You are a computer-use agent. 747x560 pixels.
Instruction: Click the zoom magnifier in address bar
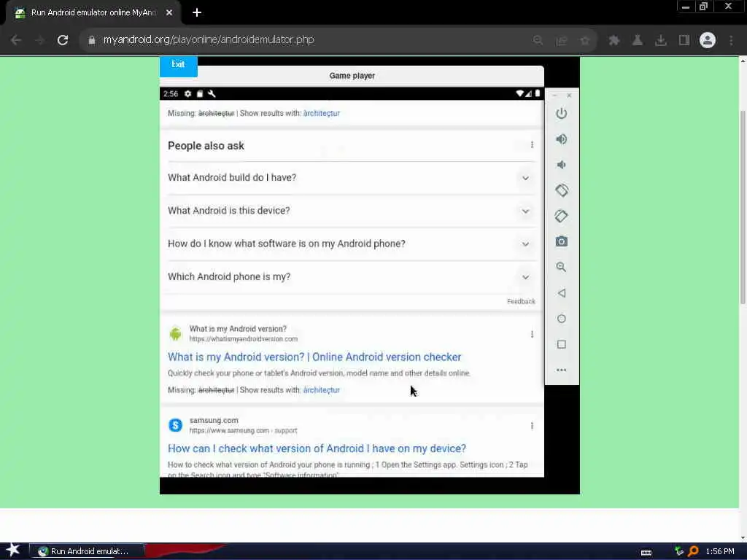coord(538,41)
